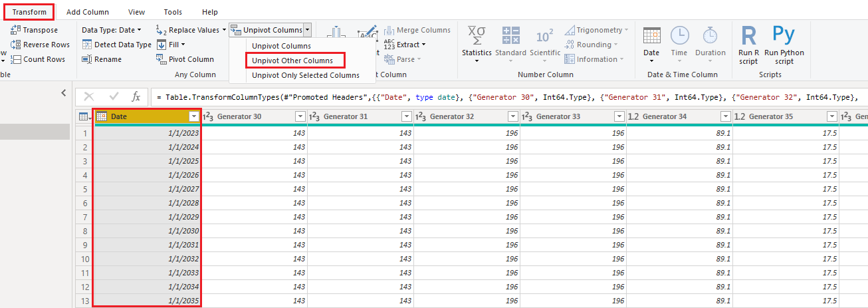The image size is (868, 308).
Task: Select row number 13
Action: tap(85, 301)
